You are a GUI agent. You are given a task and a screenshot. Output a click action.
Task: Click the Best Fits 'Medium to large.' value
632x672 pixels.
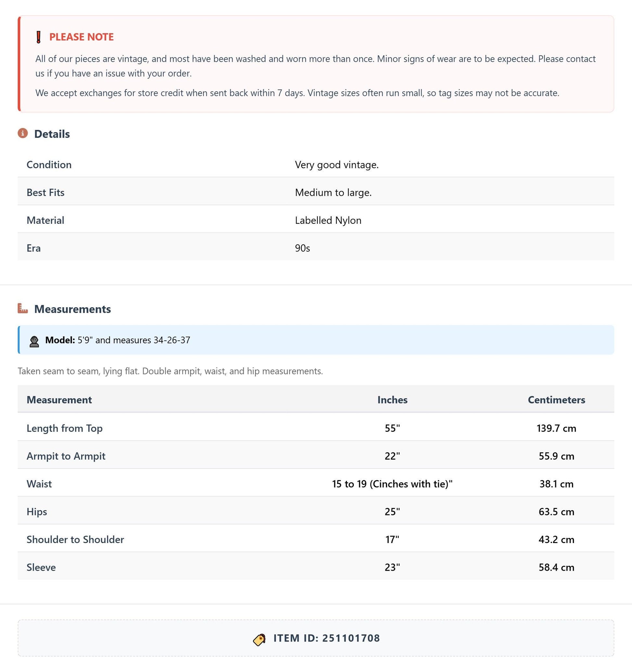coord(333,192)
